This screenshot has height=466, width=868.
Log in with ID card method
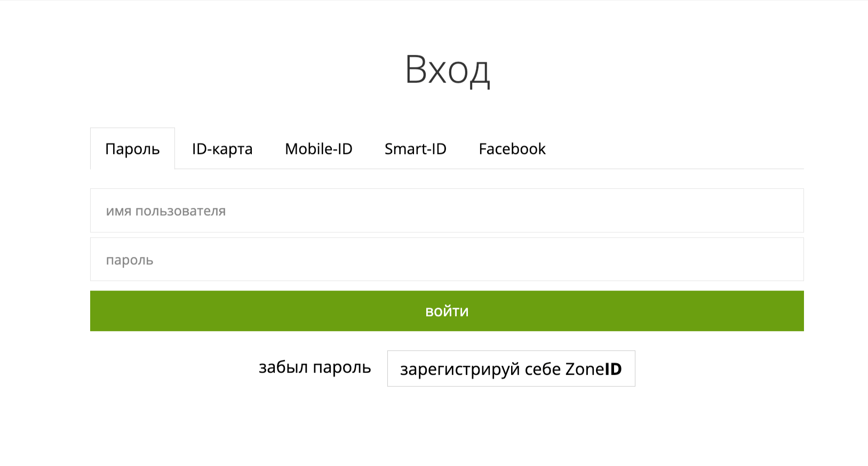coord(222,149)
